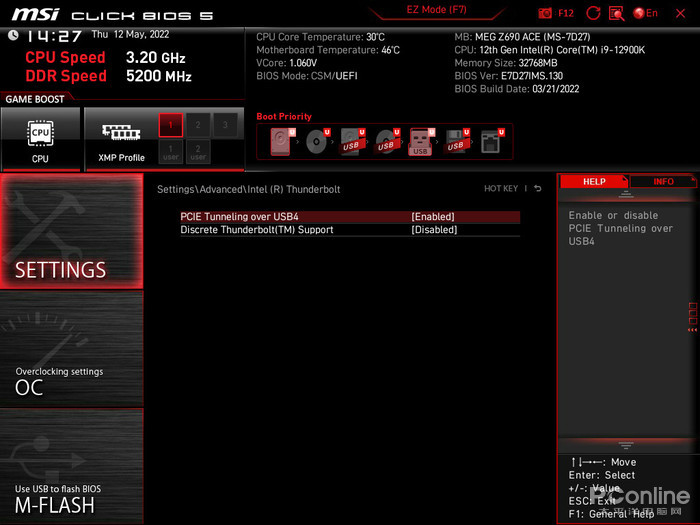
Task: Open M-FLASH to flash BIOS
Action: (x=71, y=466)
